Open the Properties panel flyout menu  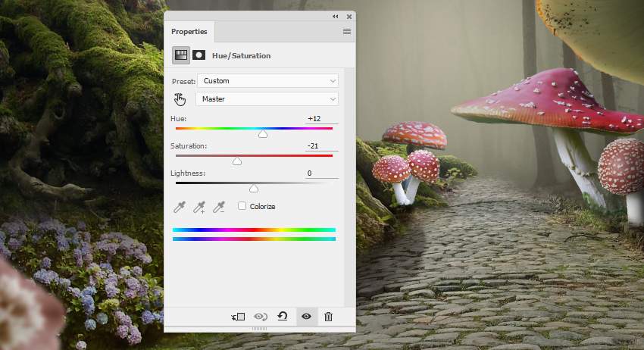[347, 32]
